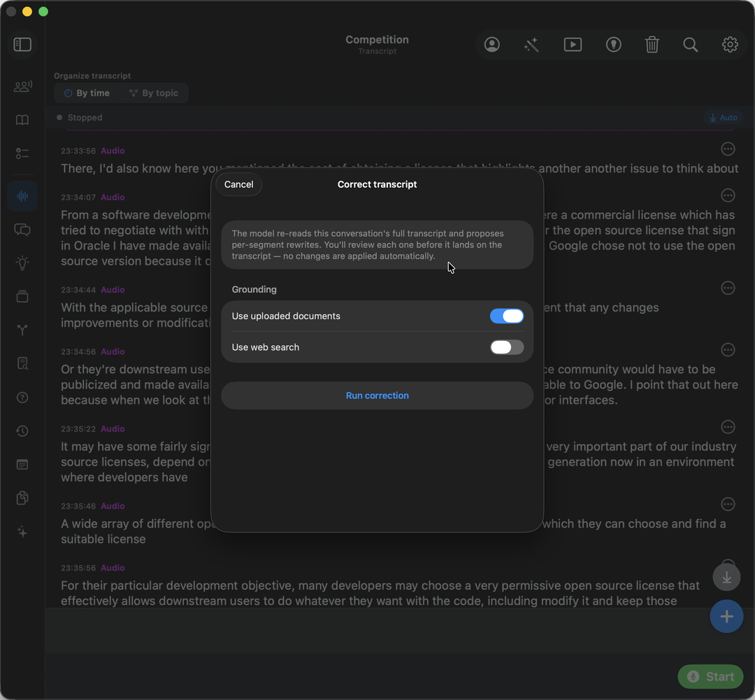755x700 pixels.
Task: Click the 23:33:56 timestamp
Action: tap(78, 151)
